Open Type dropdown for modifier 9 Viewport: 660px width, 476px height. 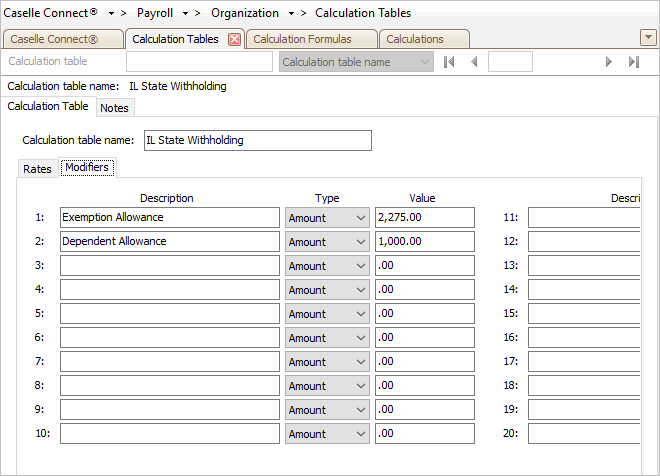tap(327, 410)
